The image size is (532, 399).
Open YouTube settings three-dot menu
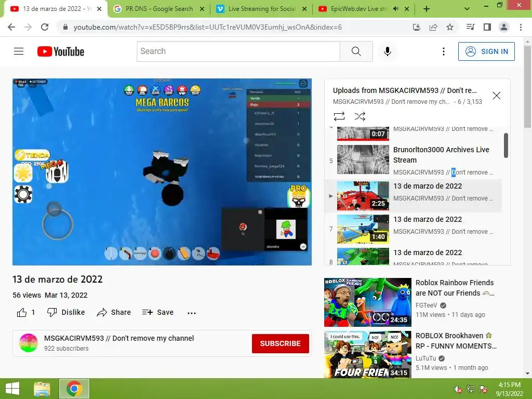tap(444, 51)
